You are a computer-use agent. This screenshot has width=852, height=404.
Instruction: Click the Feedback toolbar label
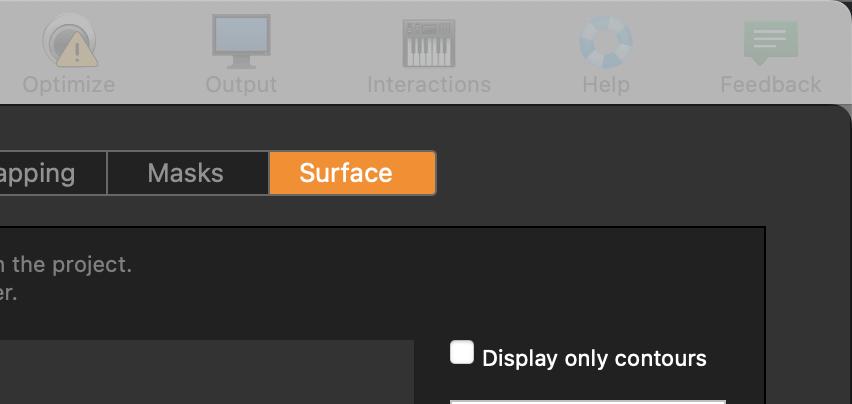(x=770, y=85)
